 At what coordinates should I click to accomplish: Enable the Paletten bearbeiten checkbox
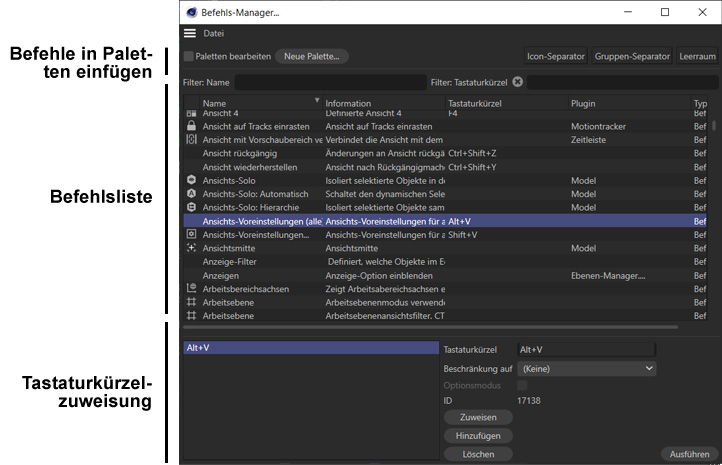[189, 57]
